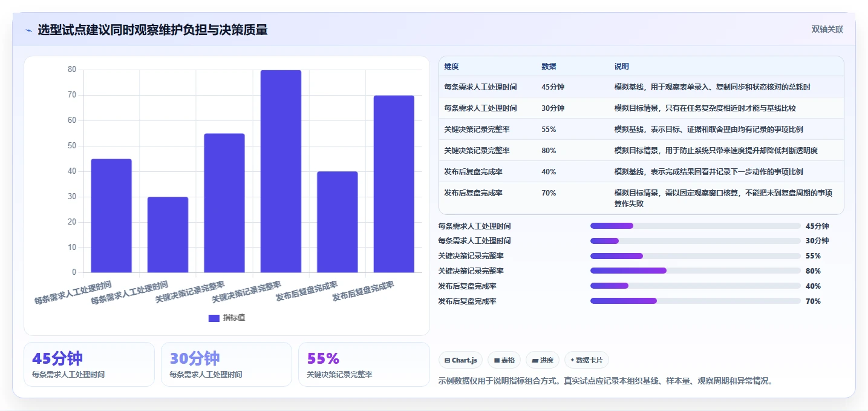Image resolution: width=868 pixels, height=411 pixels.
Task: Click the description mentioning 取舍理由均有记录
Action: [x=708, y=130]
